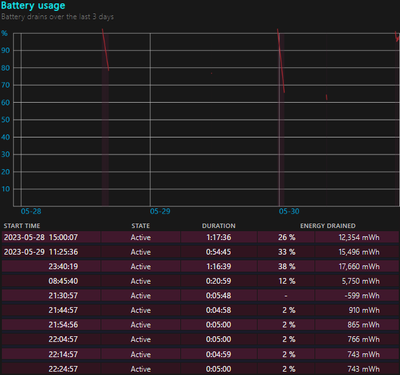Click the 38 % drain value

pyautogui.click(x=287, y=266)
